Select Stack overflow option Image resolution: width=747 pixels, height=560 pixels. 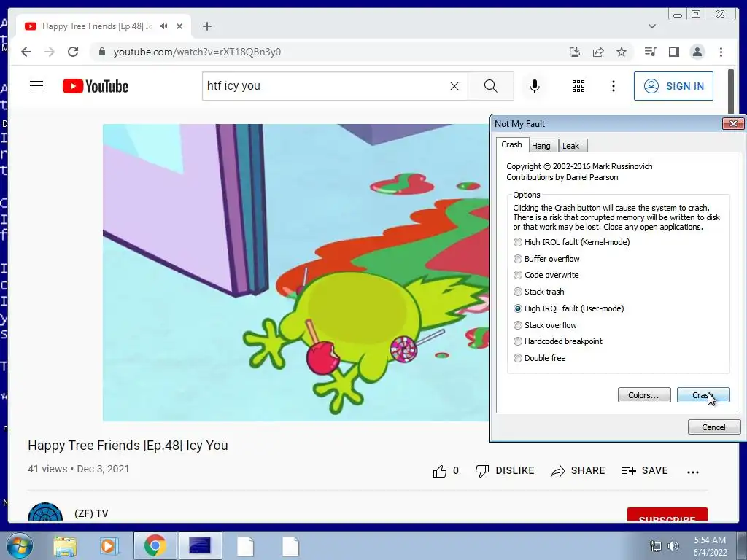click(x=545, y=325)
